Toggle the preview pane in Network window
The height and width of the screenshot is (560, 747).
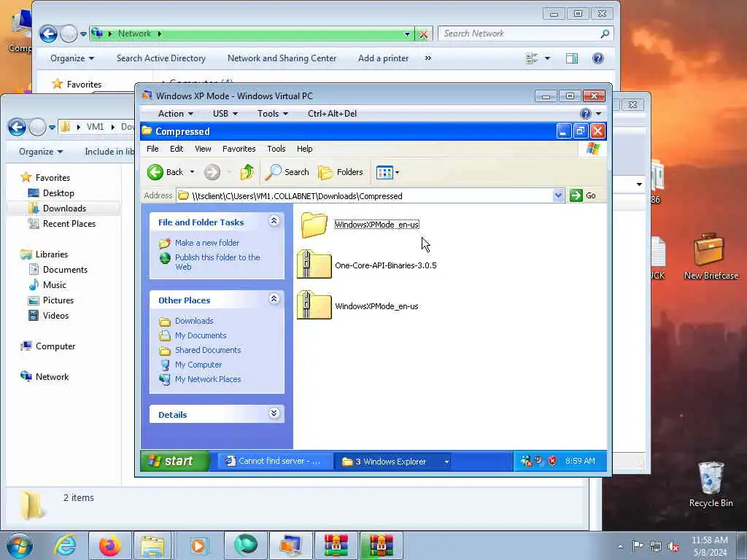click(x=572, y=58)
